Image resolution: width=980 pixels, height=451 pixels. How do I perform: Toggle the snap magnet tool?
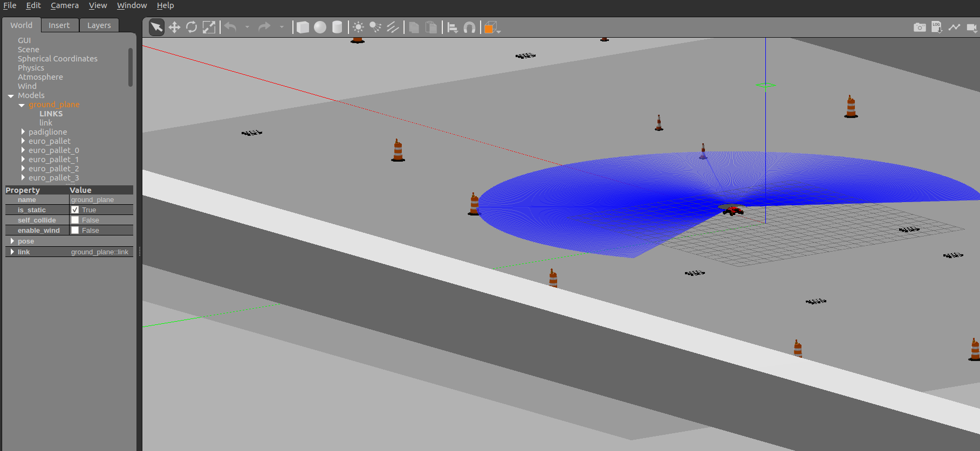coord(470,27)
